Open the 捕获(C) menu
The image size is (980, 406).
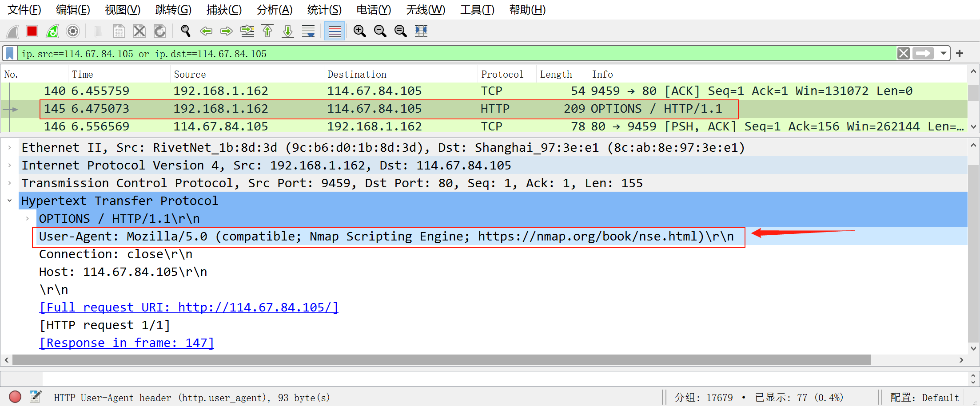(224, 10)
